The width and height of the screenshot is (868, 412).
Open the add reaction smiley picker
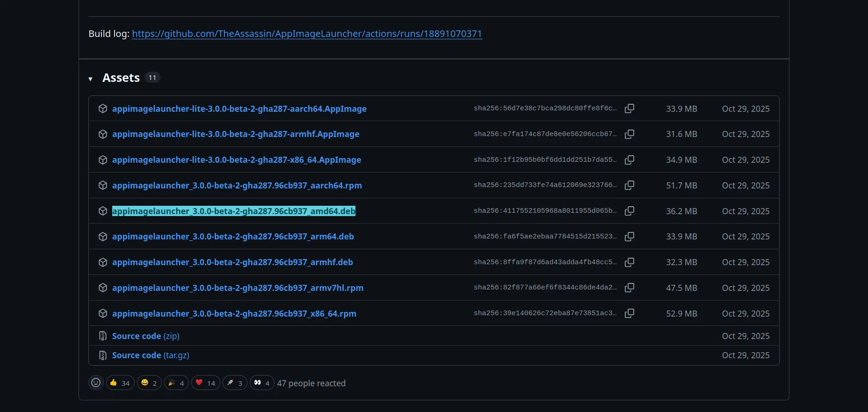[96, 383]
